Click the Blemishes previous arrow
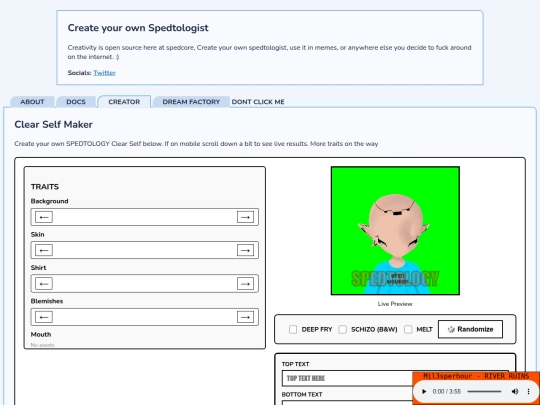 coord(44,317)
